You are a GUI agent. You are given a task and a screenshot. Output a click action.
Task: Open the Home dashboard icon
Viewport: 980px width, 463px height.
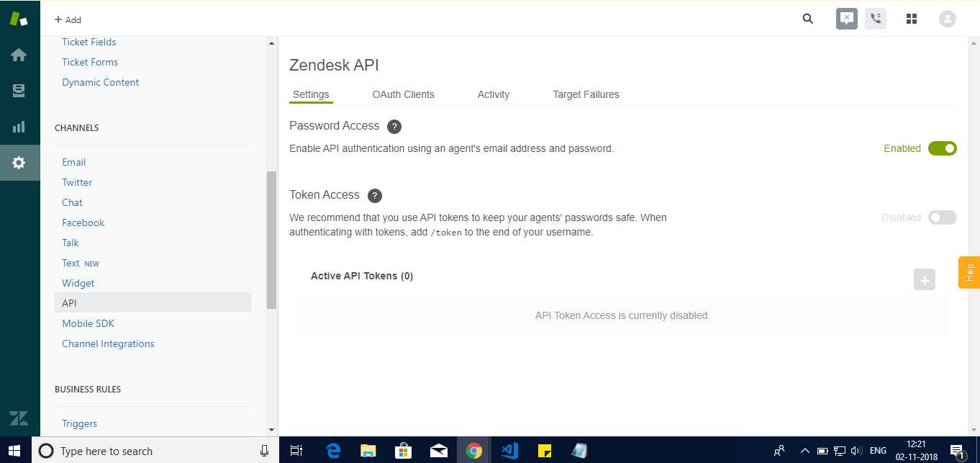point(19,55)
